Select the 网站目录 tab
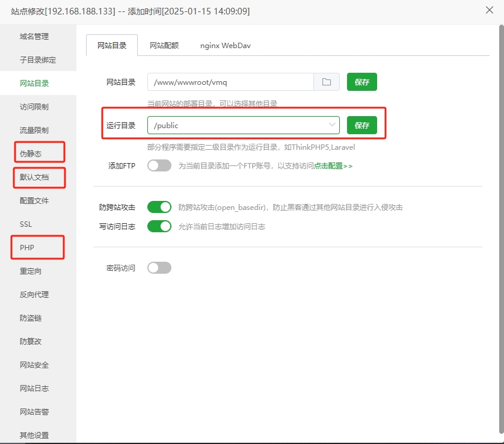The image size is (504, 444). click(x=112, y=45)
